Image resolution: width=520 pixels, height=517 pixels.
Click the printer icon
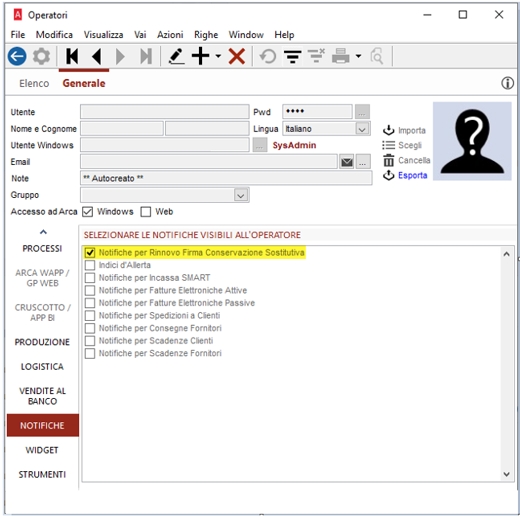pyautogui.click(x=341, y=56)
